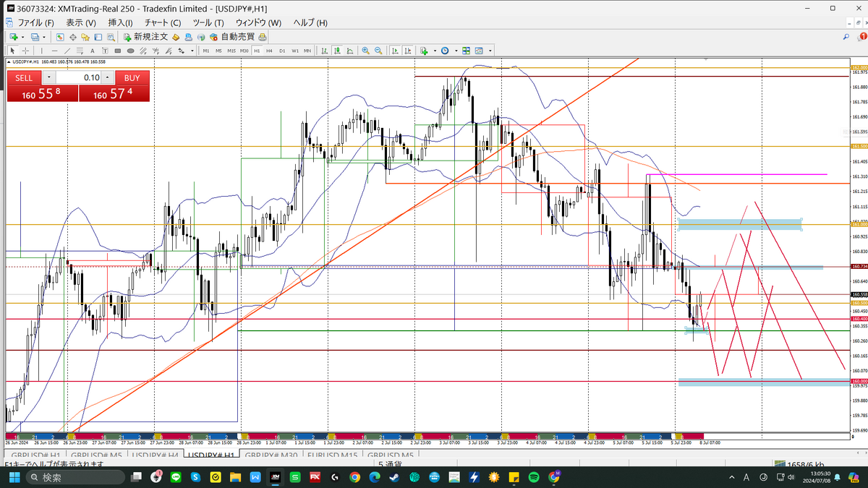Open the new chart toolbar icon
The width and height of the screenshot is (868, 488).
click(x=14, y=37)
